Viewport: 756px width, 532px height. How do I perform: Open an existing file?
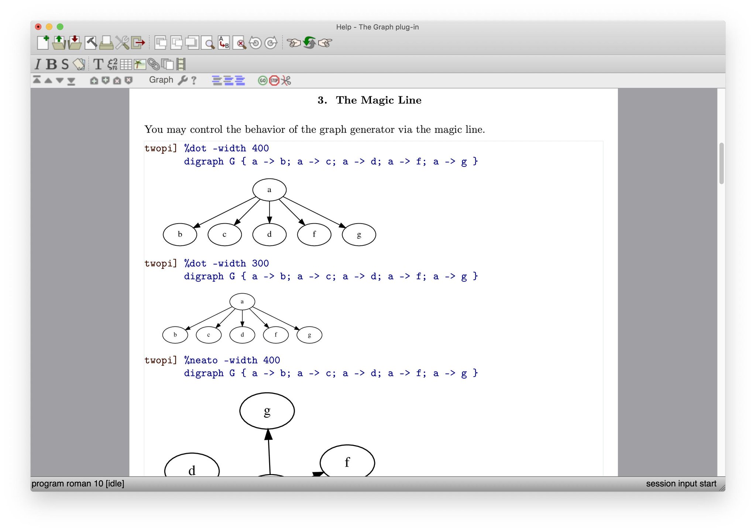point(59,43)
